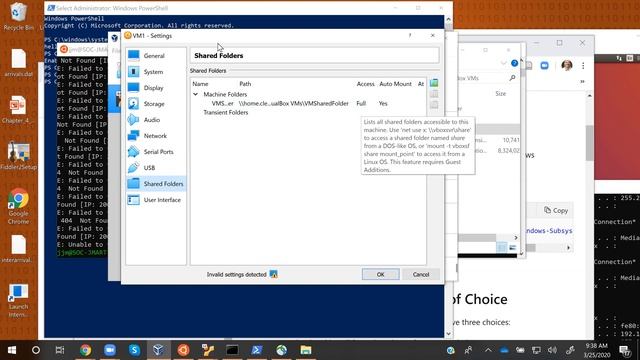Screen dimensions: 640x360
Task: Open the Zoom taskbar icon
Action: 110,350
